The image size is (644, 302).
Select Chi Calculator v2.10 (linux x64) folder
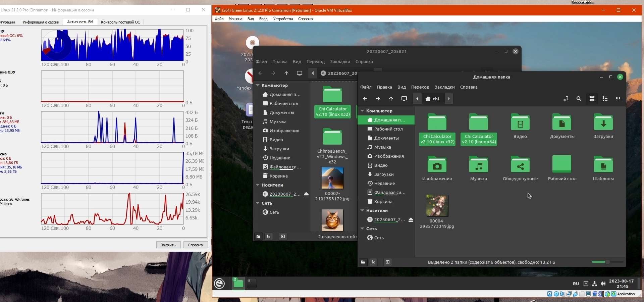(479, 130)
